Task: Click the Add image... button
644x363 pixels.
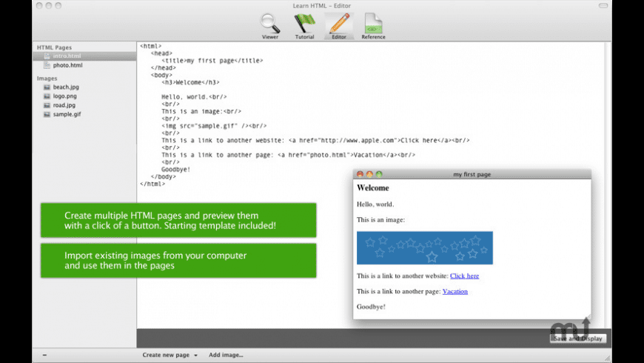Action: coord(226,355)
